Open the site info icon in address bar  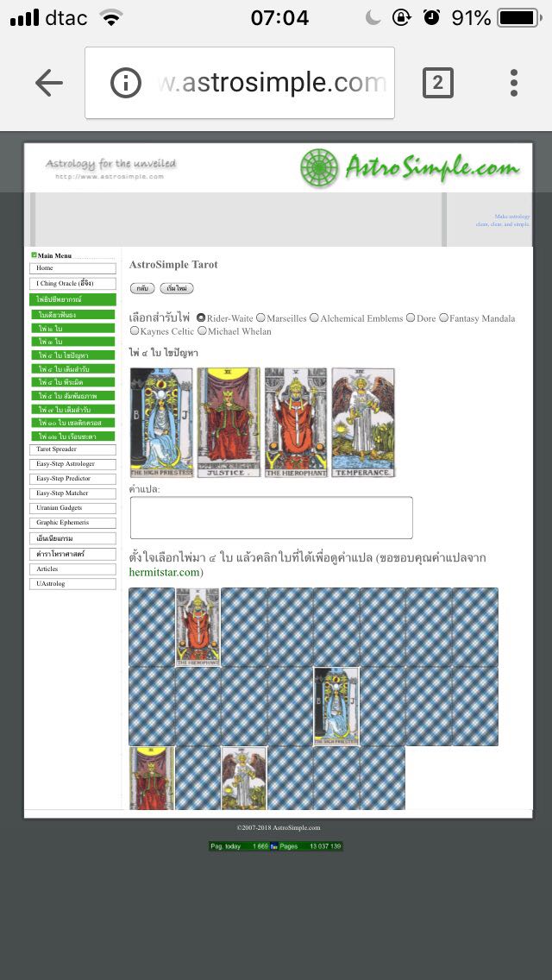coord(126,83)
